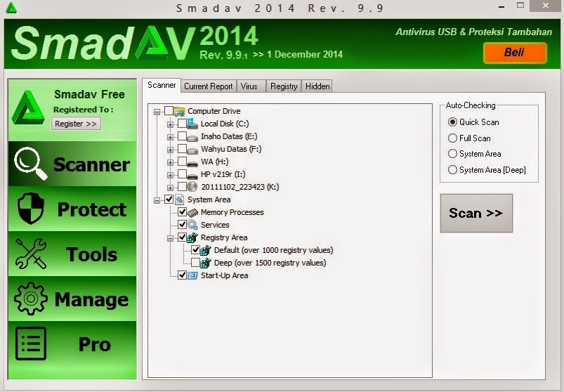564x392 pixels.
Task: Select the System Area [Deep] radio button
Action: (x=452, y=170)
